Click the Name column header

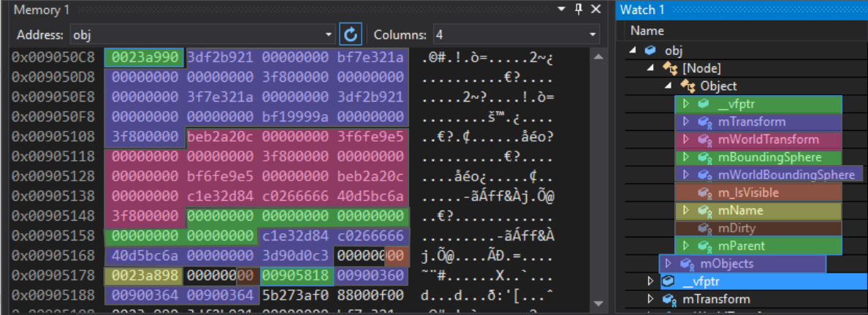pos(647,31)
